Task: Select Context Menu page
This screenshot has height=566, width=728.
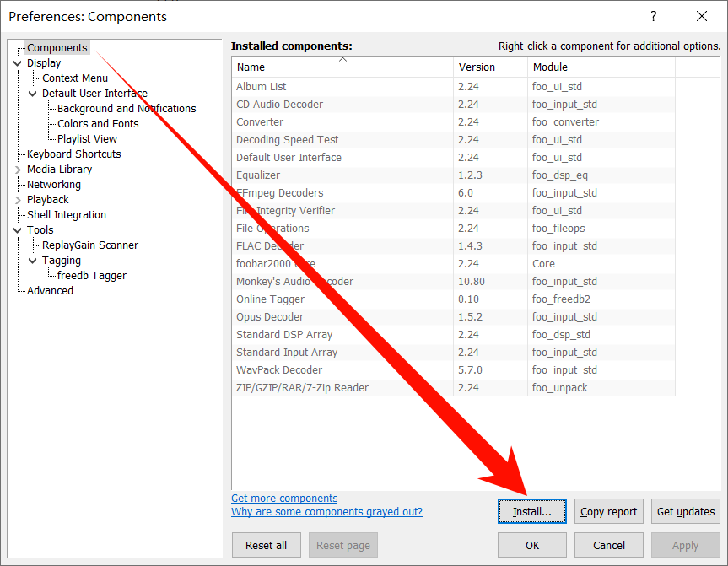Action: point(75,78)
